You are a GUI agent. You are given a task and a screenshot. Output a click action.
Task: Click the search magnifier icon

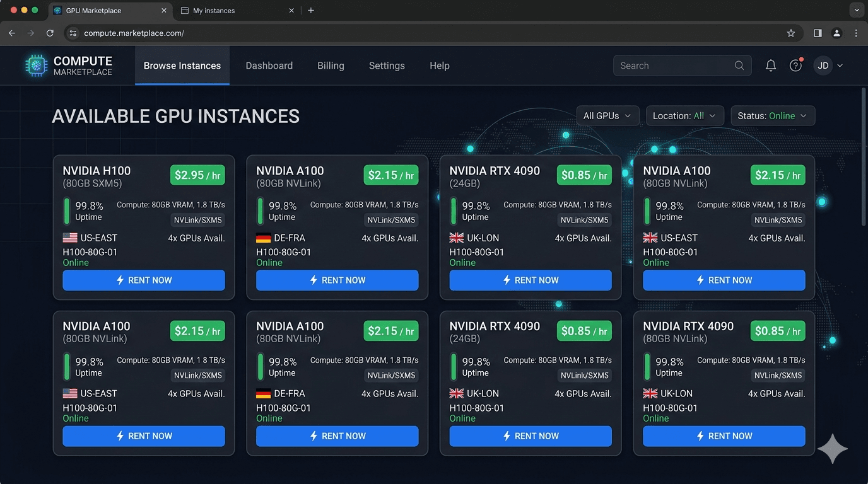pyautogui.click(x=739, y=65)
